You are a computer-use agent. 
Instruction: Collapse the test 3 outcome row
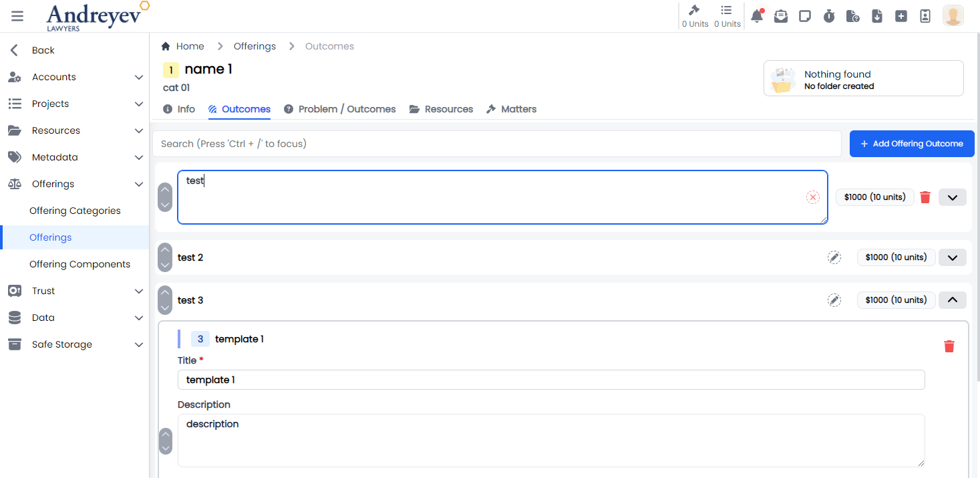952,300
